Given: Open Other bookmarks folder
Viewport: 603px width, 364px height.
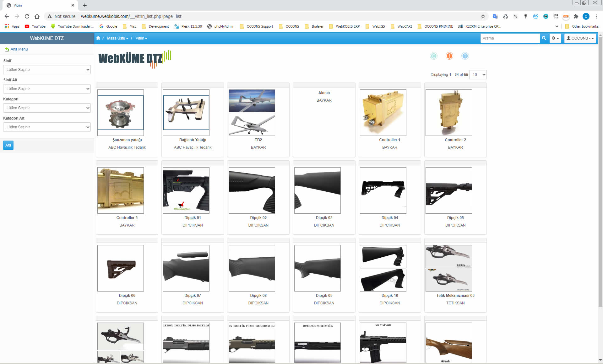Looking at the screenshot, I should [x=582, y=26].
